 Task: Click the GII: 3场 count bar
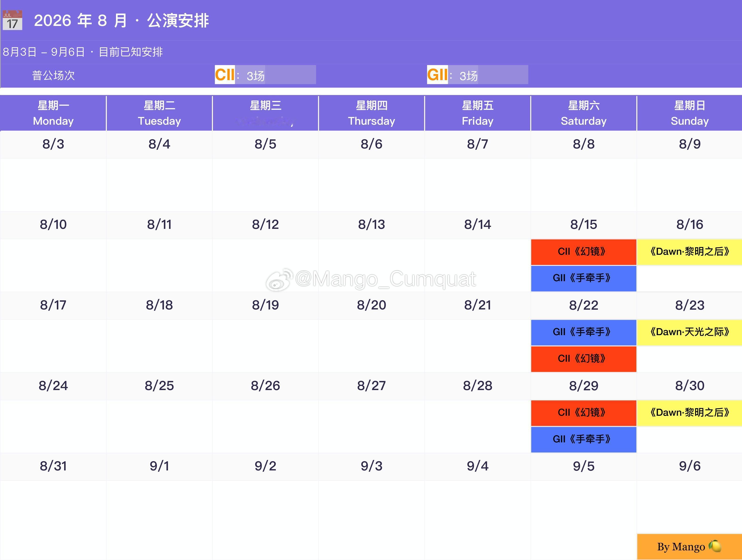coord(478,74)
